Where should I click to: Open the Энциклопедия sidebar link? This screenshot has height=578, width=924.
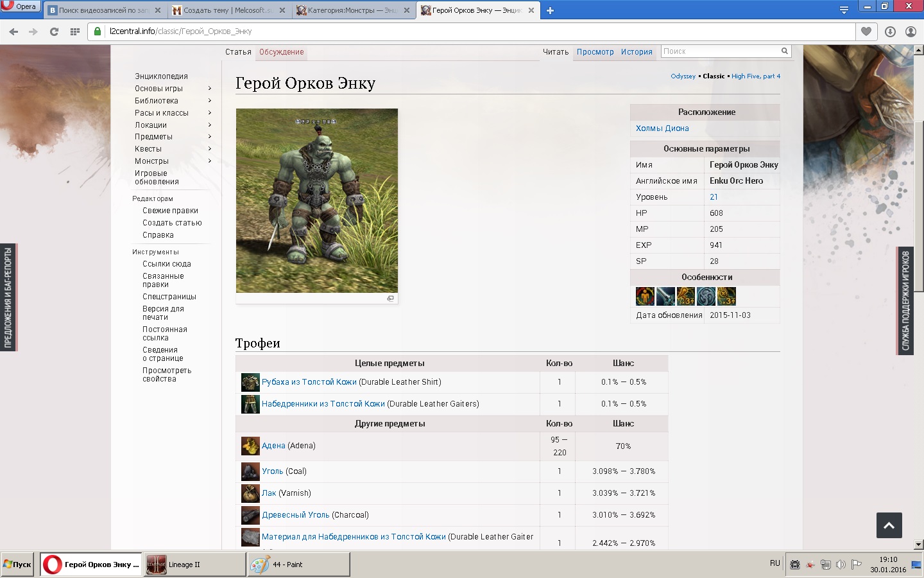pyautogui.click(x=161, y=76)
